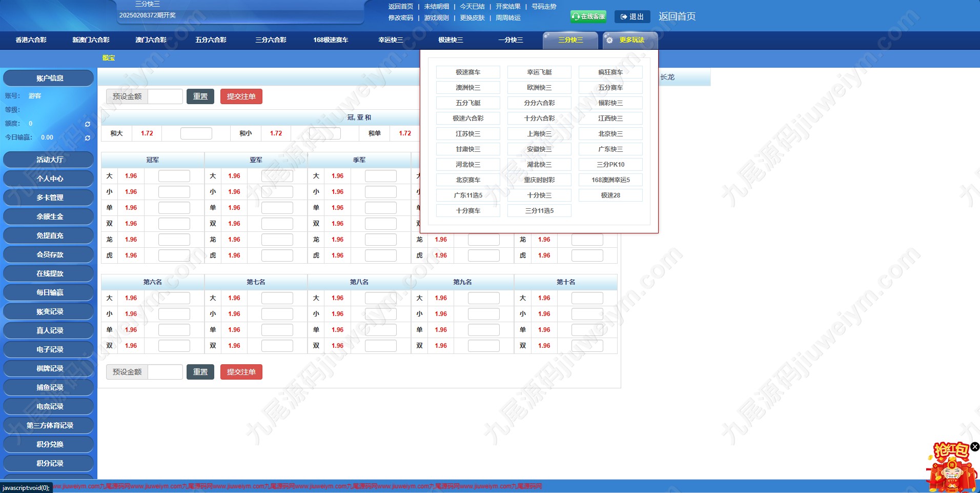Open 多卡管理 in the sidebar
Image resolution: width=980 pixels, height=493 pixels.
[x=49, y=198]
